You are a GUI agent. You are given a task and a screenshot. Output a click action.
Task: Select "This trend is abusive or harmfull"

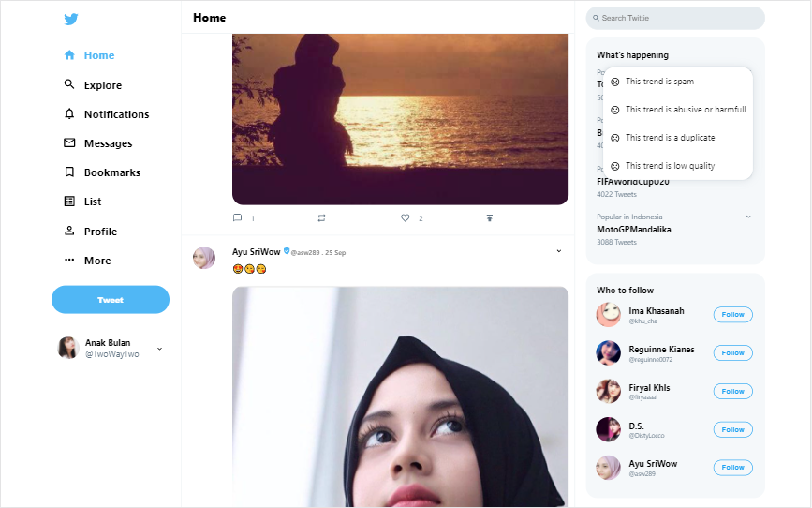click(678, 110)
